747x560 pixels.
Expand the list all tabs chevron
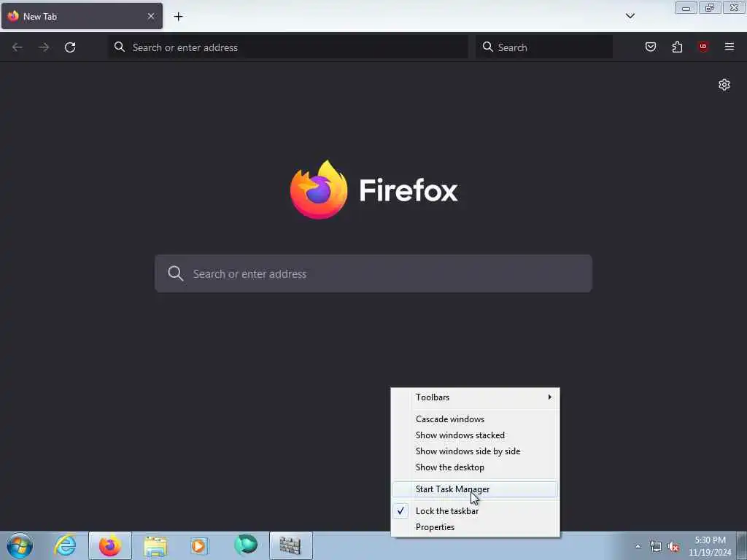pos(630,16)
